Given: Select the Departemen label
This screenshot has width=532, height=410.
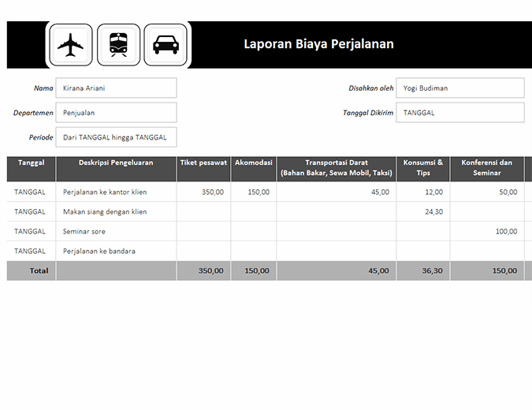Looking at the screenshot, I should [33, 113].
